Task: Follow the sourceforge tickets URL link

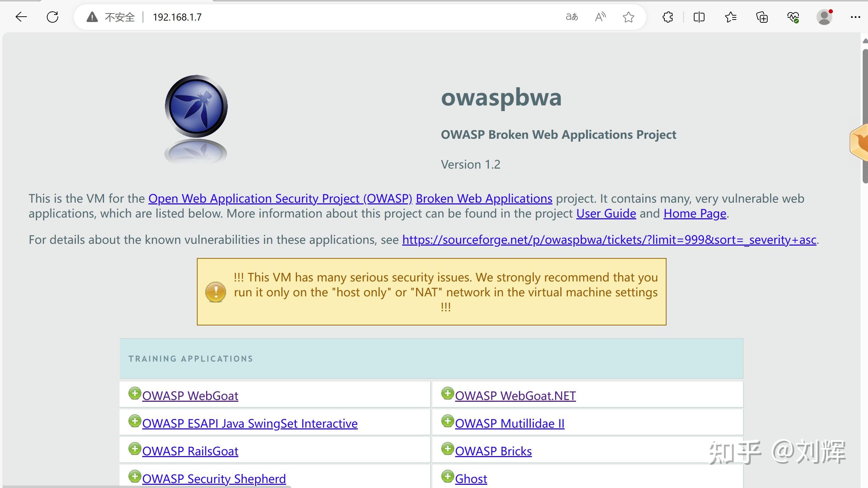Action: click(609, 240)
